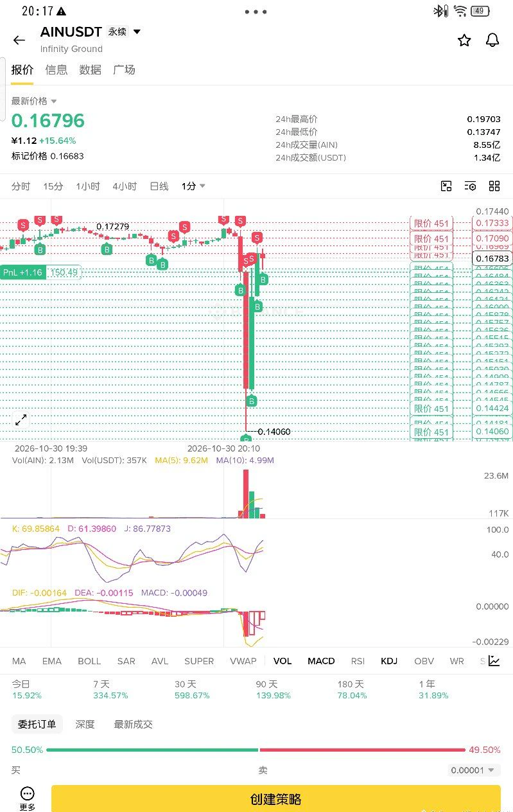Open the 1分 timeframe dropdown
Image resolution: width=513 pixels, height=812 pixels.
[x=193, y=186]
